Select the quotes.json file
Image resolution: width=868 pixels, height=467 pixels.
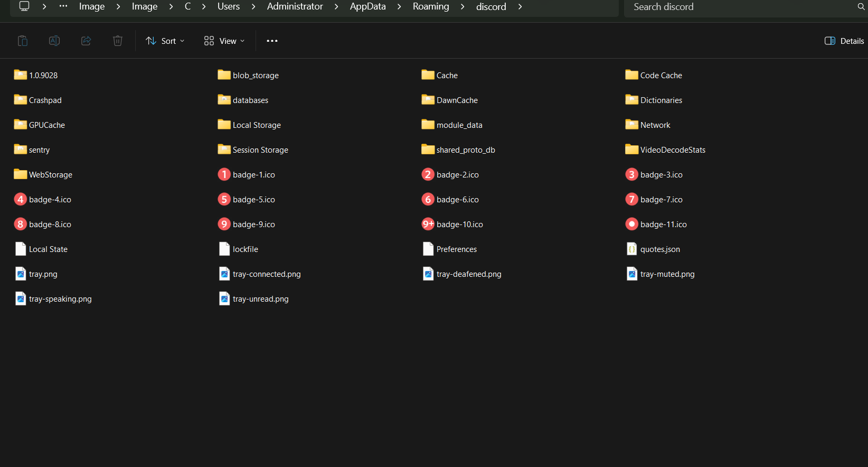click(653, 249)
